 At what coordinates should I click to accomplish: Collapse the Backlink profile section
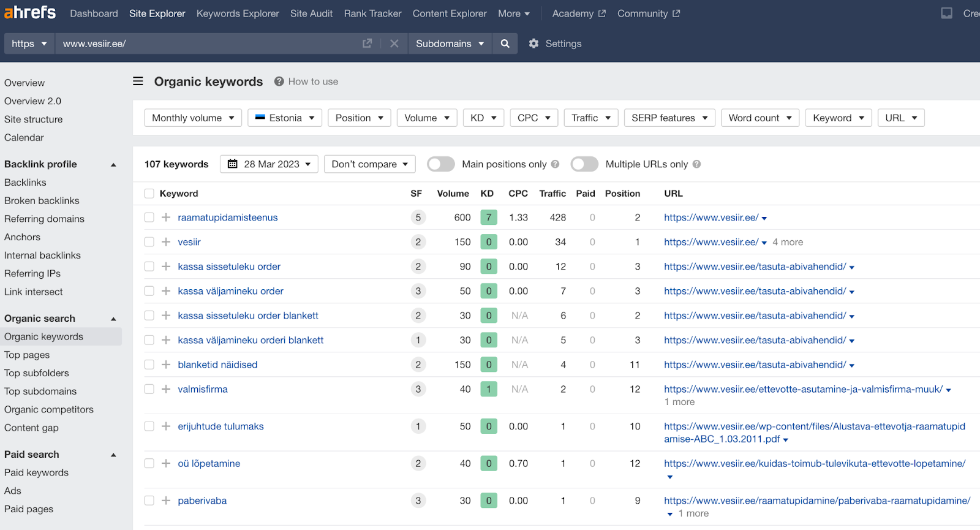tap(113, 165)
